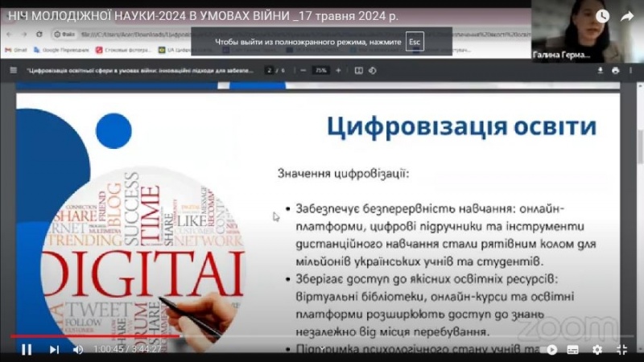Zoom in the PDF with plus button
This screenshot has width=644, height=362.
click(338, 70)
